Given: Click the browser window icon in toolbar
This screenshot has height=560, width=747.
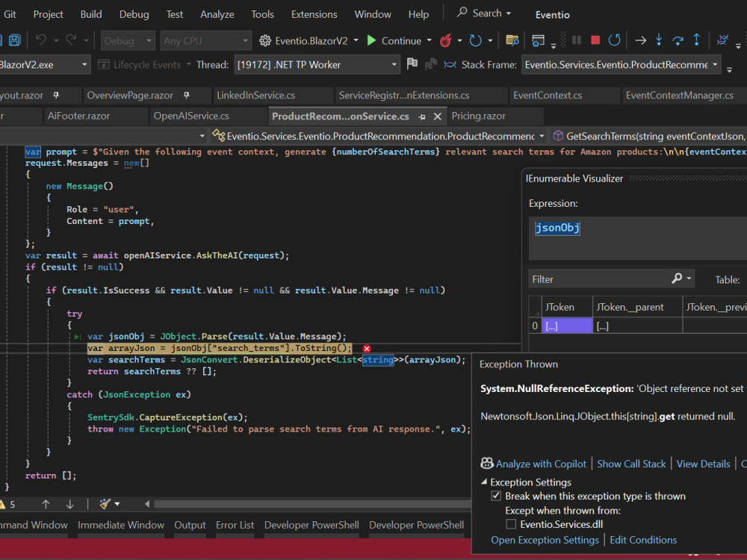Looking at the screenshot, I should click(539, 40).
